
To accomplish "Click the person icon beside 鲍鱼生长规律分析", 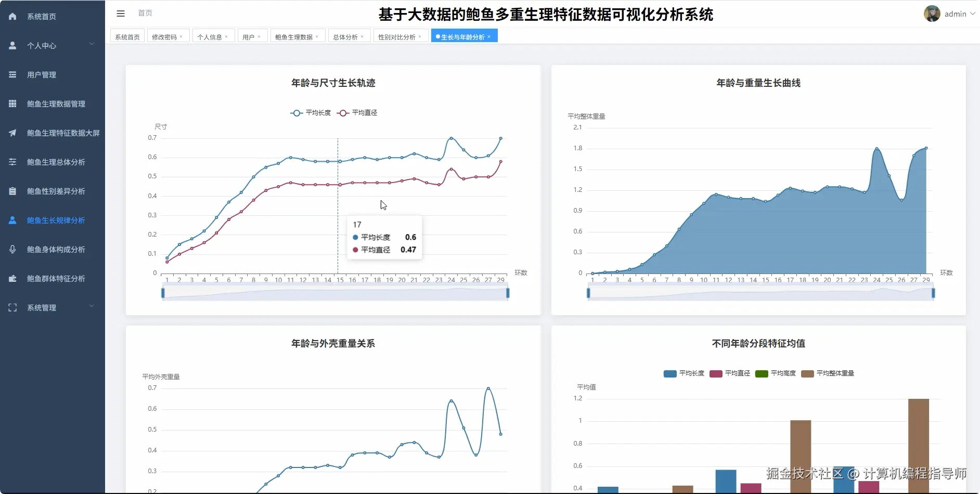I will (x=12, y=220).
